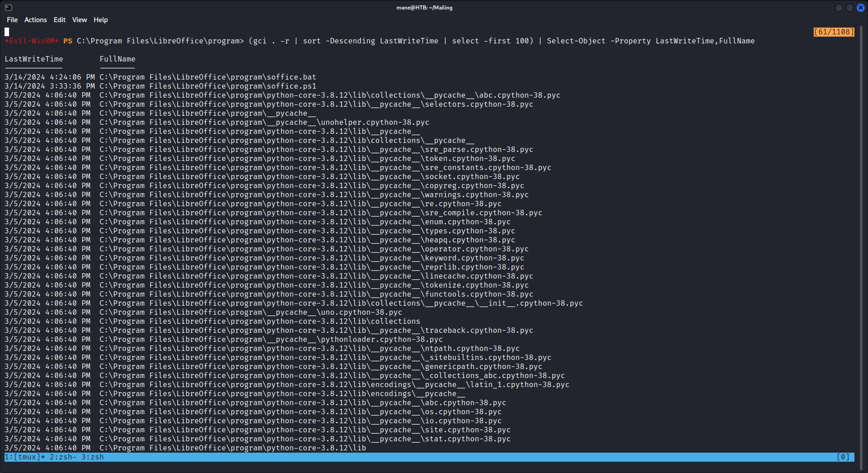
Task: Click the [61/1108] scroll position indicator
Action: [x=834, y=32]
